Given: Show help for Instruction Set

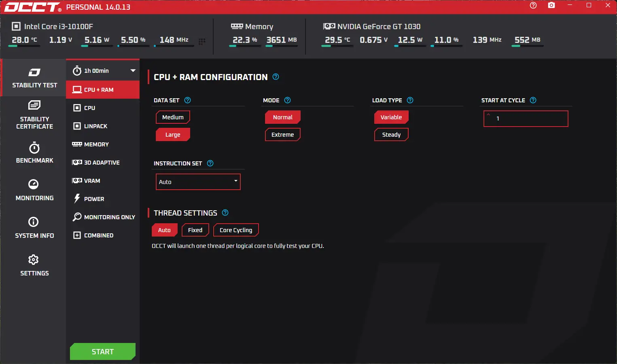Looking at the screenshot, I should pos(210,163).
